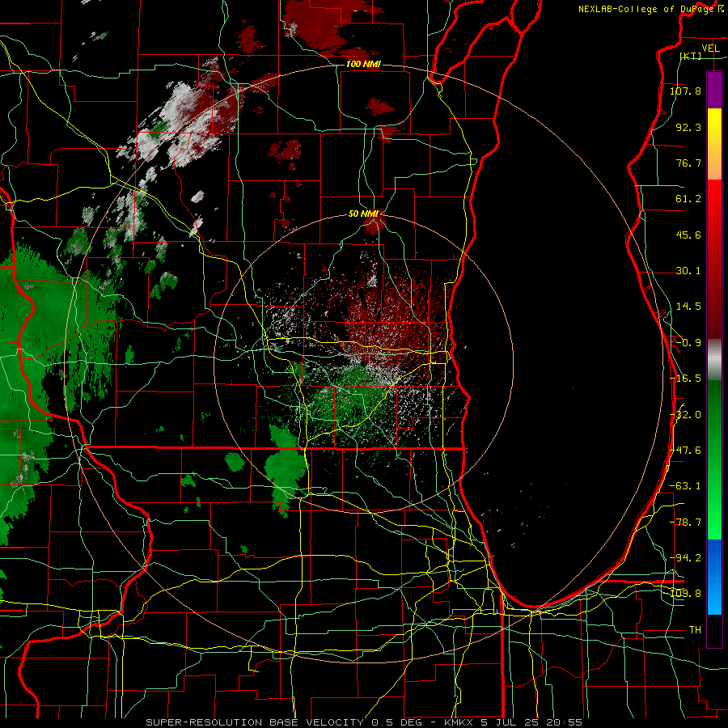Select the -94.2 velocity scale value
This screenshot has height=728, width=728.
685,558
